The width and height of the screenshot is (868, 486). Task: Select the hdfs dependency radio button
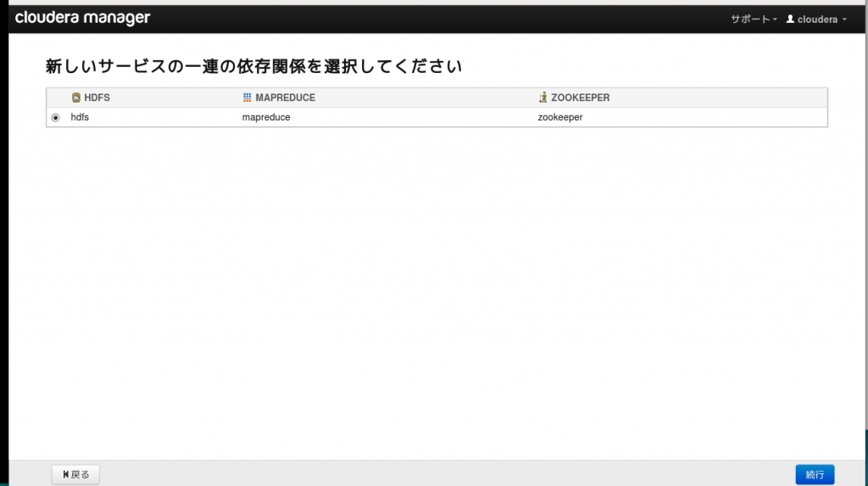tap(55, 118)
